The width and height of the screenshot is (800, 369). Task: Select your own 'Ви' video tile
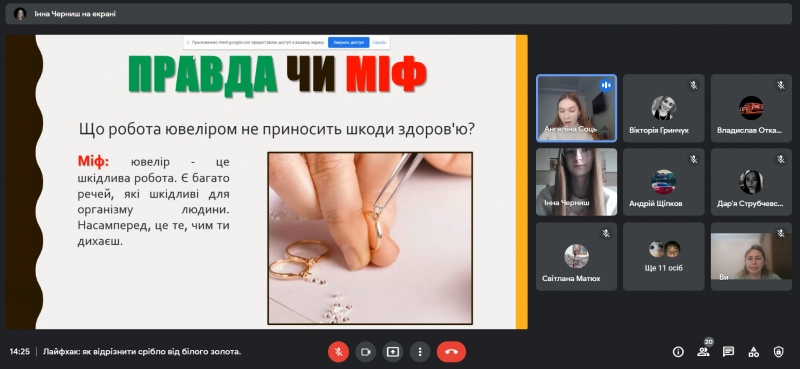751,256
